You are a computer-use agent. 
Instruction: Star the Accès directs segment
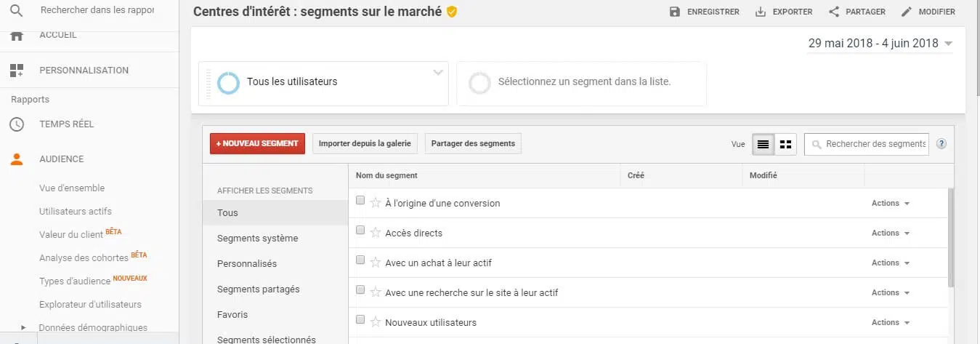[376, 233]
